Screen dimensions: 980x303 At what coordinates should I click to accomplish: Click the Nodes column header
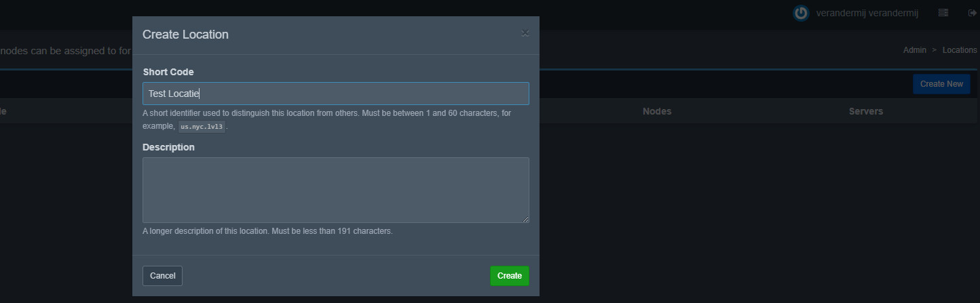[656, 111]
